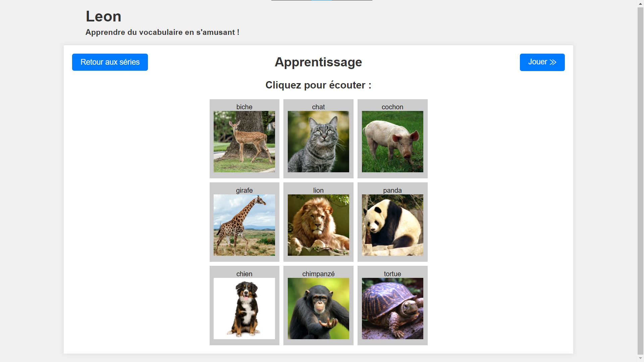Go back via Retour aux séries

(x=110, y=62)
